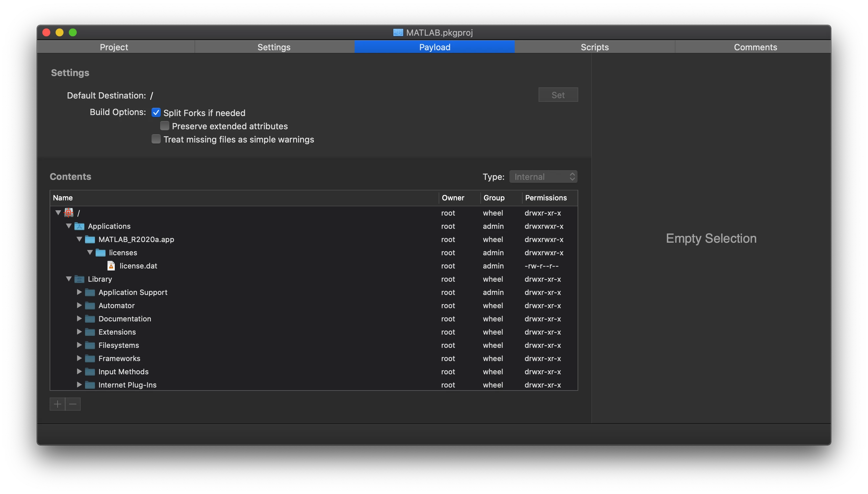Collapse the root / tree node
868x494 pixels.
58,213
